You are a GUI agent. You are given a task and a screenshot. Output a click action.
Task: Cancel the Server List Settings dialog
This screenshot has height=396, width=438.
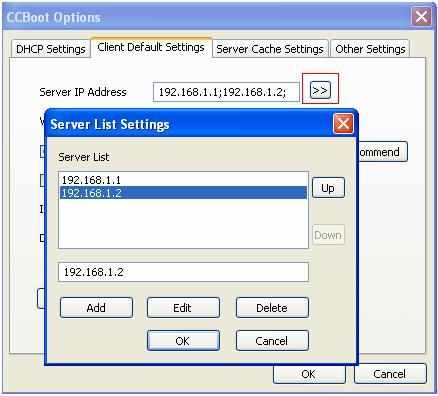click(272, 341)
